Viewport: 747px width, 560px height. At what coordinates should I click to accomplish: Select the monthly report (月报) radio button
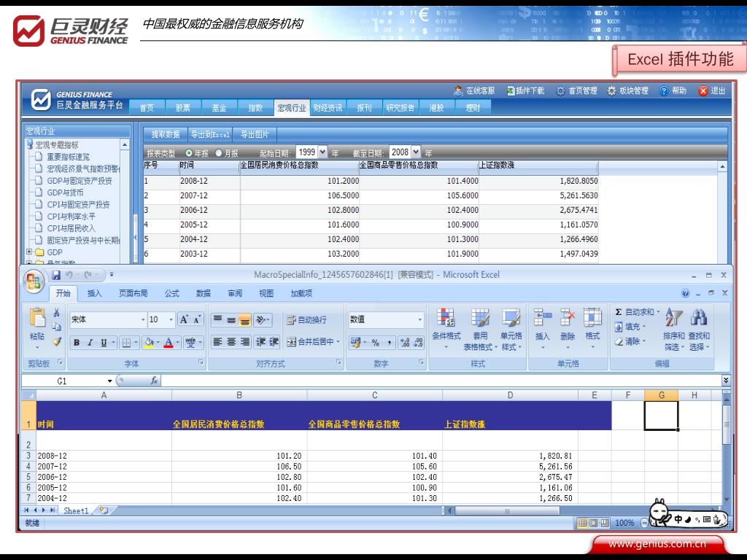[219, 153]
